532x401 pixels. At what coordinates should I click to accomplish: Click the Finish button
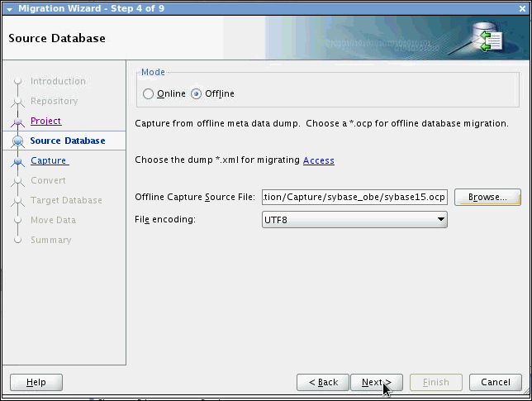coord(436,382)
